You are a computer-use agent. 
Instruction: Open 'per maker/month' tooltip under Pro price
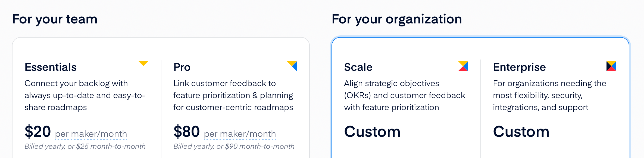(240, 134)
